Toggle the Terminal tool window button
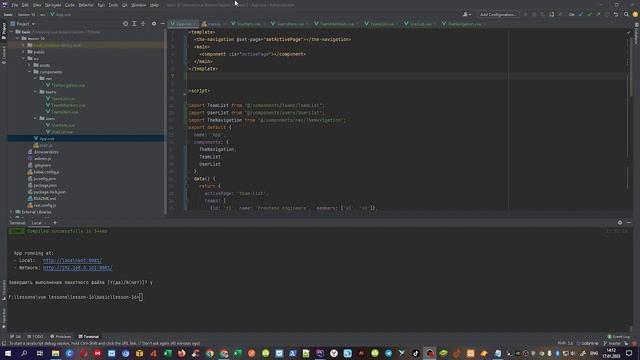 tap(89, 337)
